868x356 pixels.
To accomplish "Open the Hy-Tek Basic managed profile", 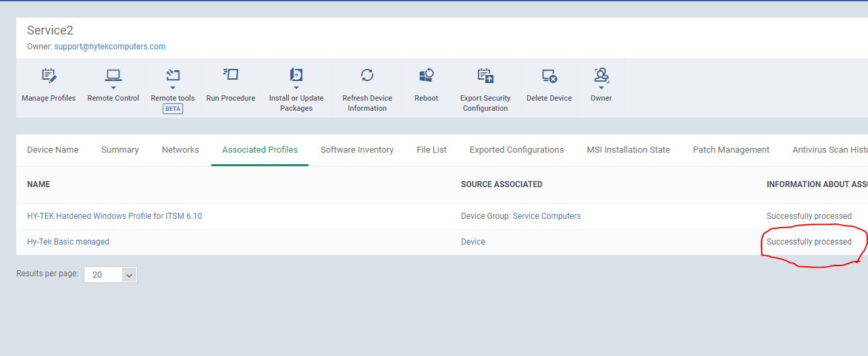I will pos(68,242).
